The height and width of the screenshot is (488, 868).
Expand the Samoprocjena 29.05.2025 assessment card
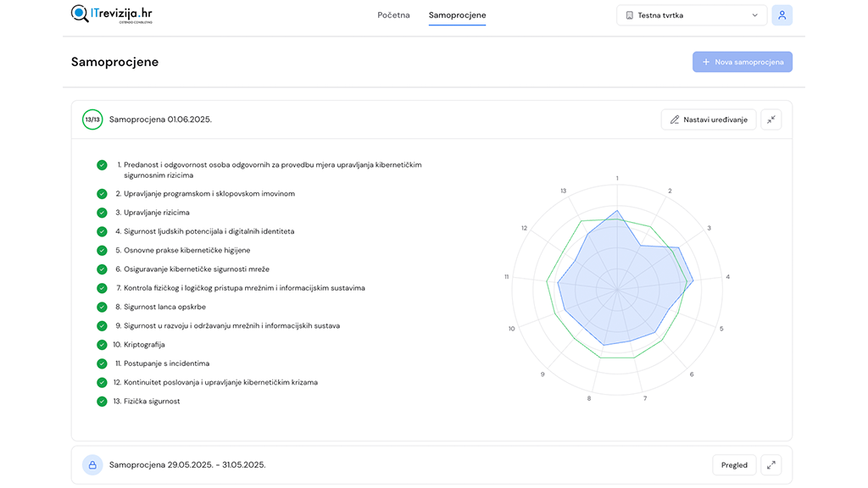coord(771,464)
